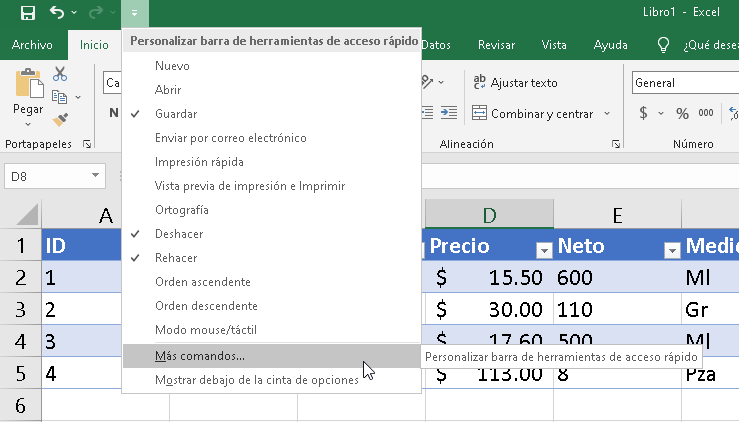The width and height of the screenshot is (739, 422).
Task: Click the text orientation icon
Action: 428,82
